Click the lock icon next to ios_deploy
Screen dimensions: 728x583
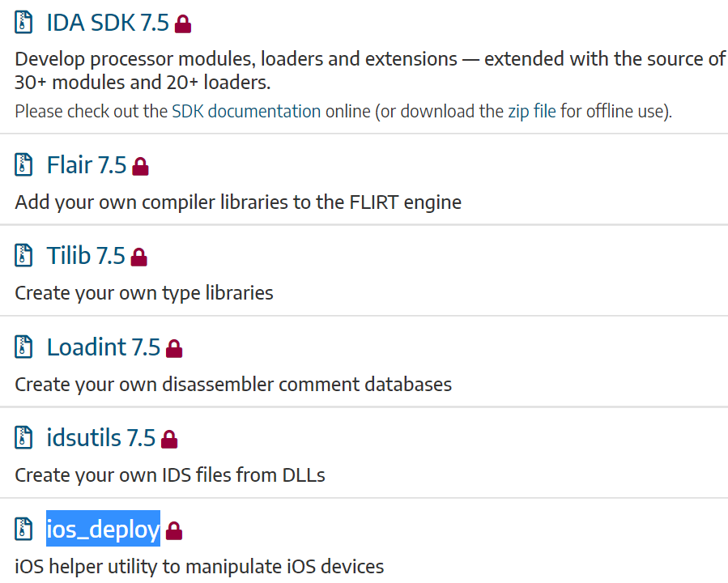174,531
